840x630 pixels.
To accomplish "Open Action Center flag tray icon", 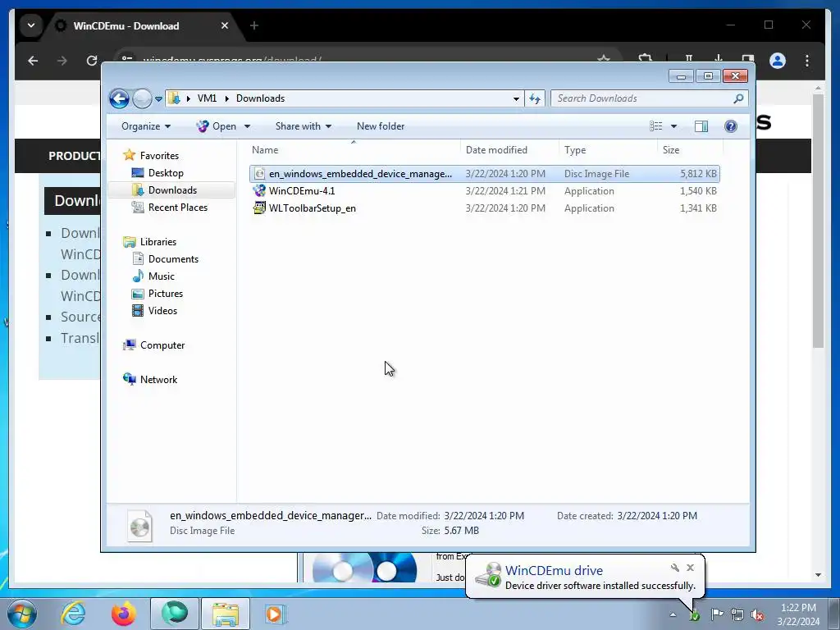I will (x=717, y=614).
